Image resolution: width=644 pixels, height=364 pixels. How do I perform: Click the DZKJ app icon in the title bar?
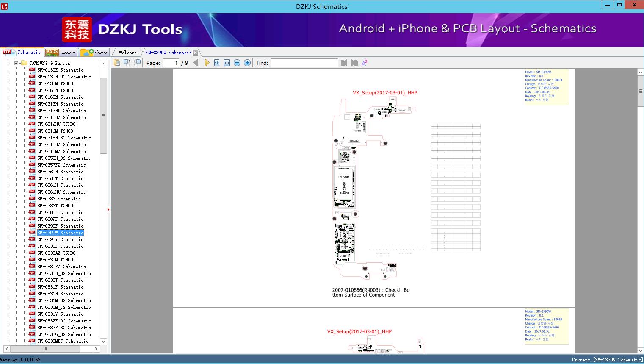pyautogui.click(x=4, y=6)
